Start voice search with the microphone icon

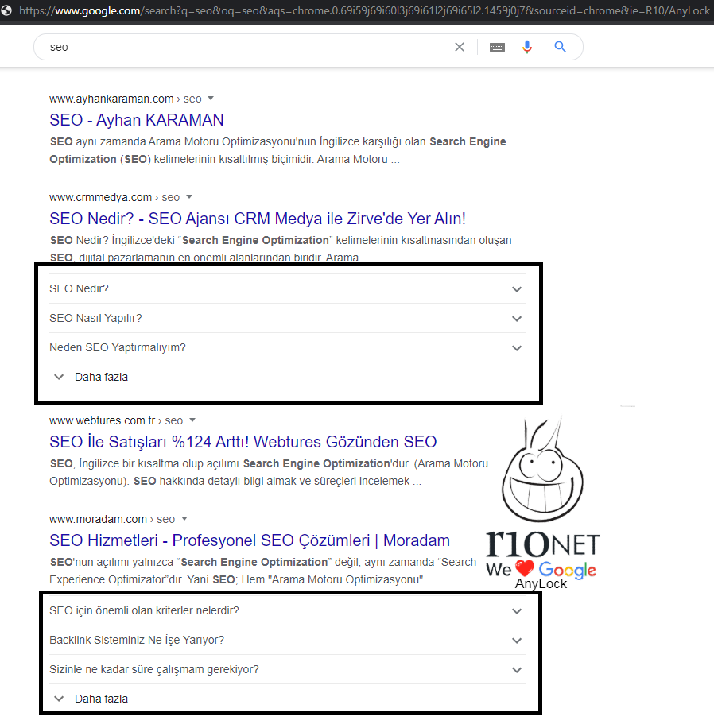coord(527,47)
